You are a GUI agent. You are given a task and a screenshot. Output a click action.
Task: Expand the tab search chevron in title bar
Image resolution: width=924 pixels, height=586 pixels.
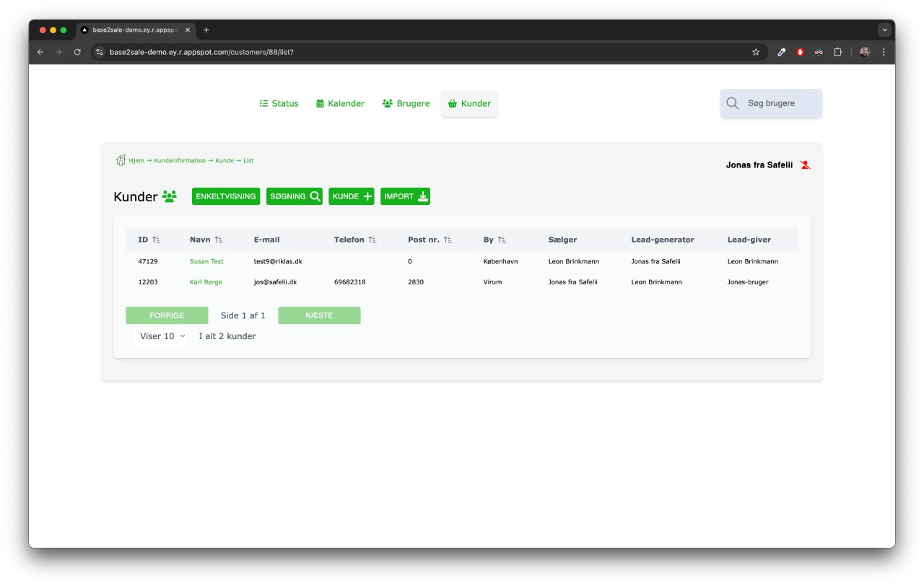[x=884, y=30]
